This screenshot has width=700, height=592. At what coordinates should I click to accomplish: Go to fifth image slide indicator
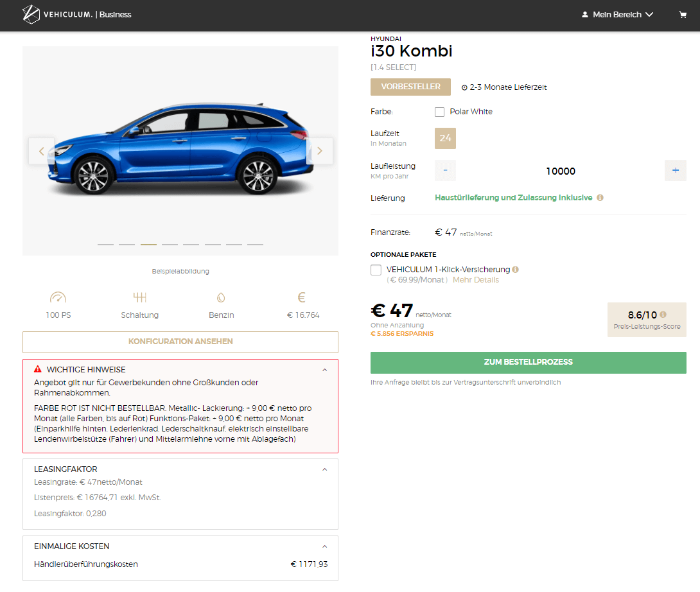click(x=191, y=245)
